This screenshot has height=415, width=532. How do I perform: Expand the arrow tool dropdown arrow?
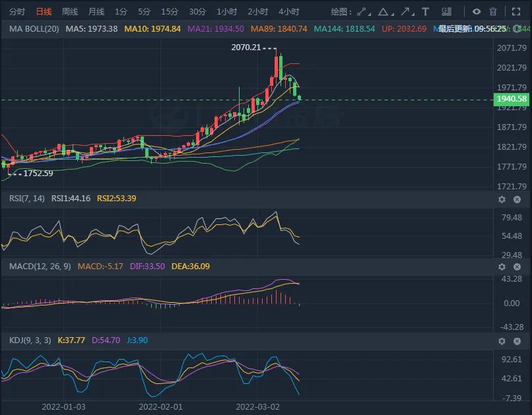pyautogui.click(x=413, y=15)
